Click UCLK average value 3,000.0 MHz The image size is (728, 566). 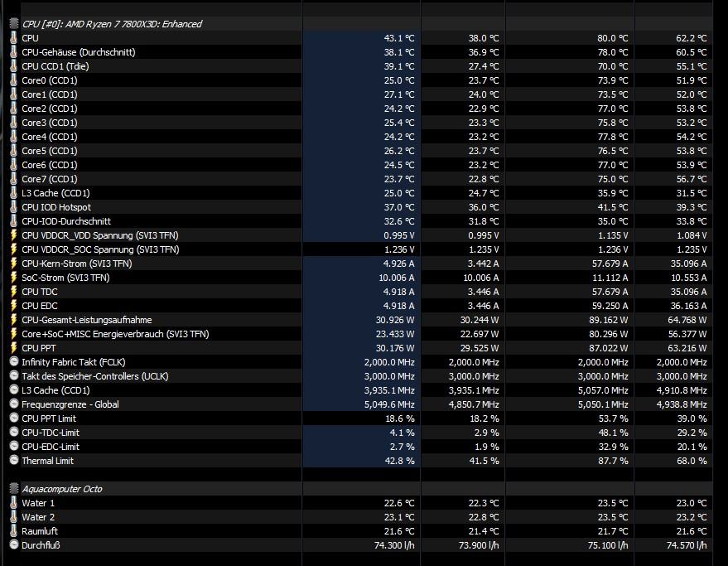(x=682, y=376)
